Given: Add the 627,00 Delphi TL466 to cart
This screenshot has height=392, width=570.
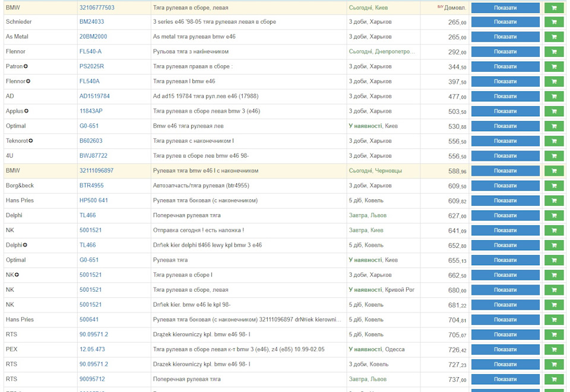Looking at the screenshot, I should click(554, 215).
